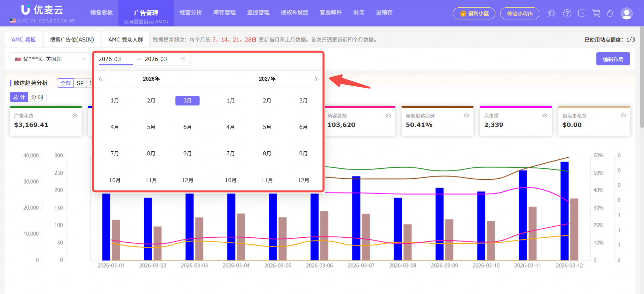Expand the 优***K- 美国站 store dropdown
Viewport: 644px width, 294px height.
(50, 59)
